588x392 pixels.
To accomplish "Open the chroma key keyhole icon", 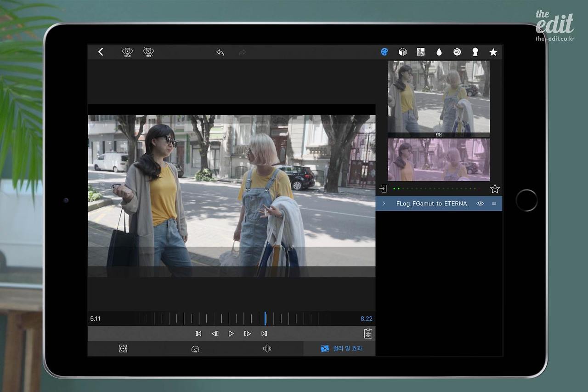I will click(475, 52).
